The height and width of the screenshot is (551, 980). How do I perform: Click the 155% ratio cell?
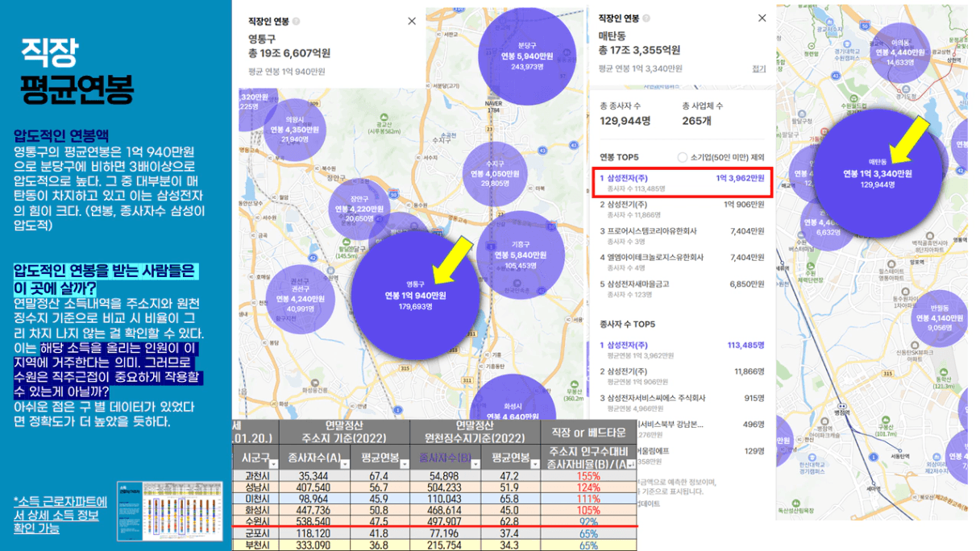[x=588, y=476]
